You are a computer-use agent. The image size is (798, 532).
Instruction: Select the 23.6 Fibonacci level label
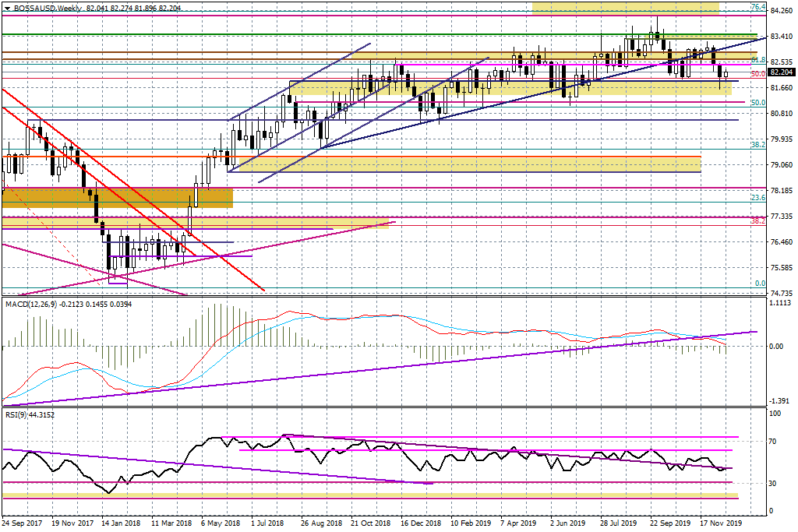[x=758, y=198]
